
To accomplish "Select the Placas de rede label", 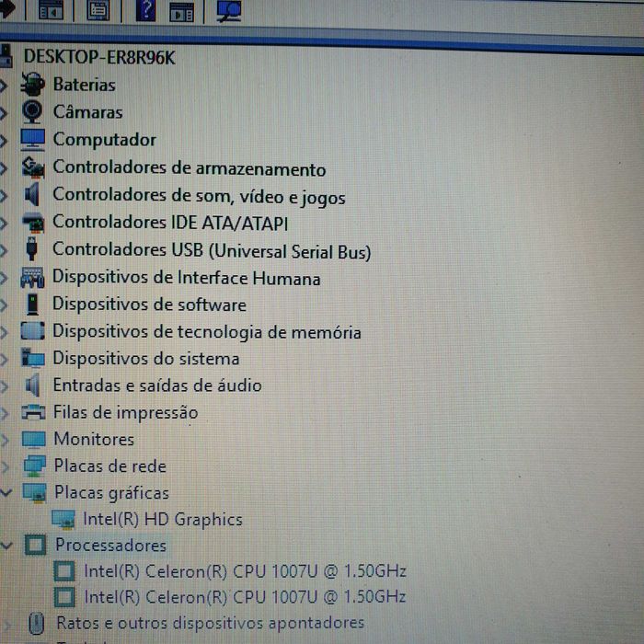I will click(110, 466).
